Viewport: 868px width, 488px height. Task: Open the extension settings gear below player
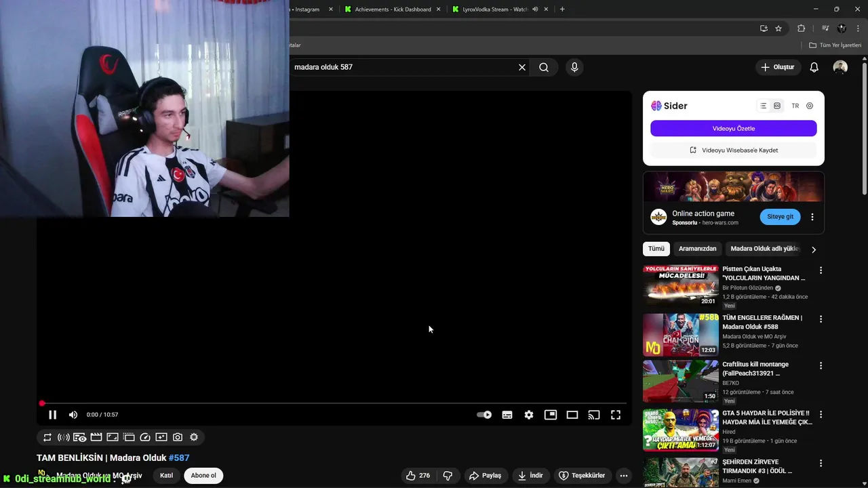tap(194, 437)
